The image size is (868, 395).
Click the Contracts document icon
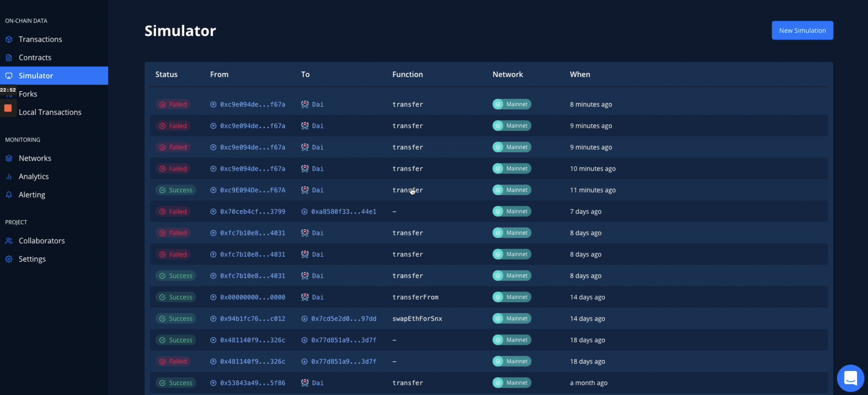[x=9, y=58]
